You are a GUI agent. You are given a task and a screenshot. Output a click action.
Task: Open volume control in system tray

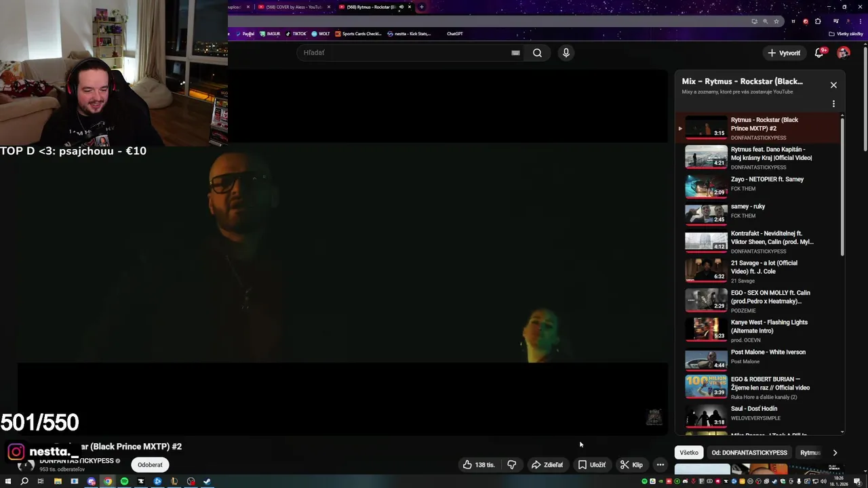(x=824, y=481)
